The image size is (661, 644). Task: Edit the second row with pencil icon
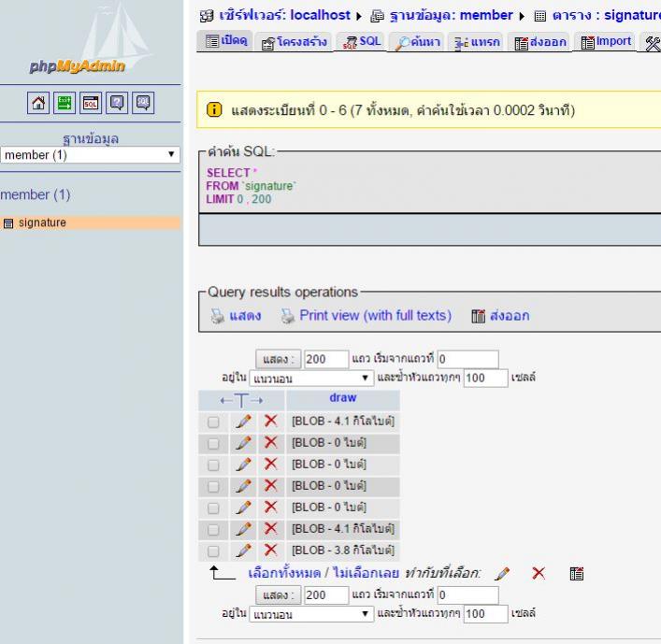tap(243, 442)
